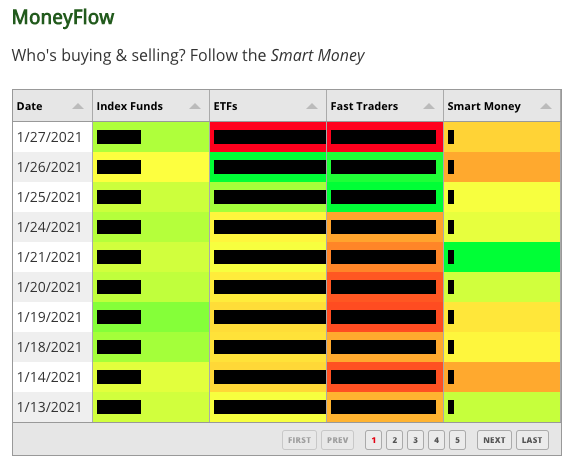
Task: Click Index Funds cell for 1/19/2021
Action: coord(151,317)
